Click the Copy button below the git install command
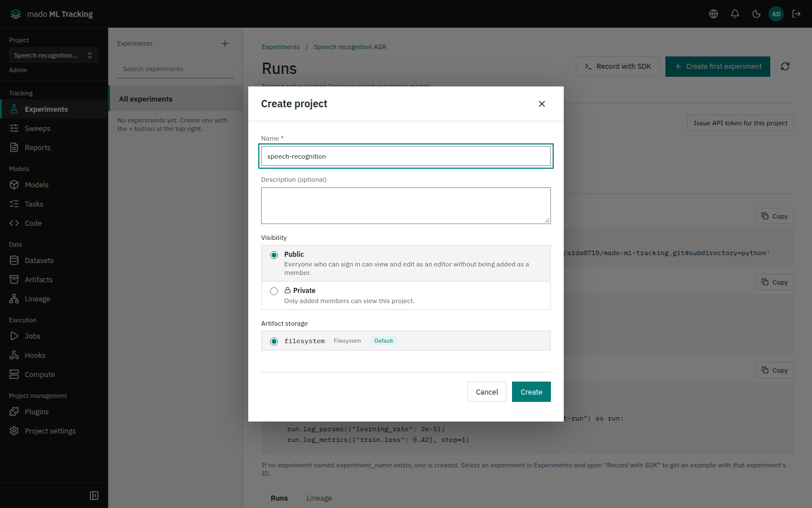This screenshot has height=508, width=812. 774,282
